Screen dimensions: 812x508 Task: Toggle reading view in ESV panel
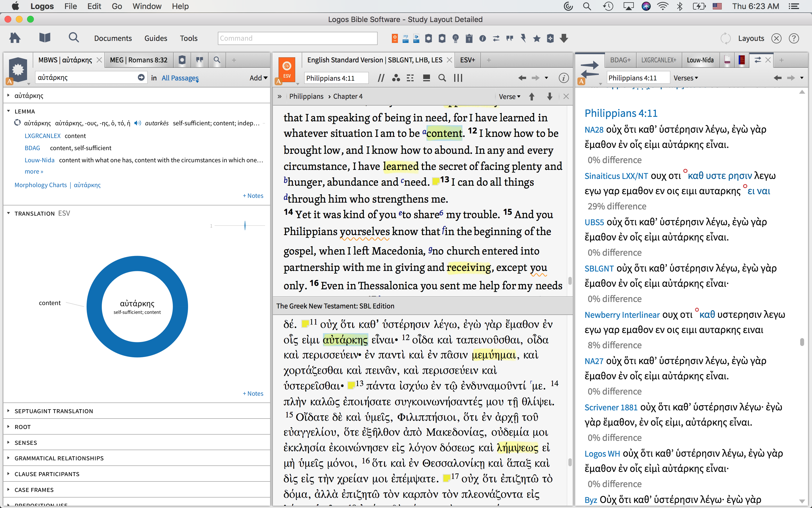(427, 78)
